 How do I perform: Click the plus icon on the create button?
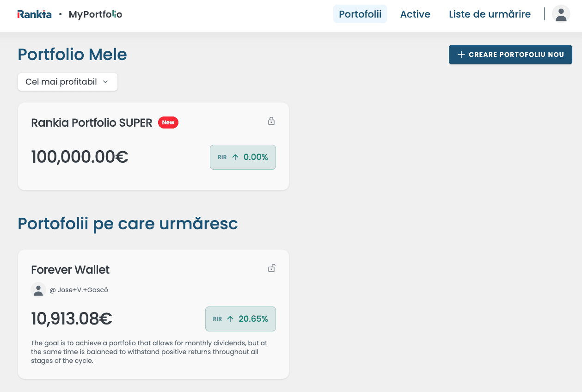coord(461,55)
